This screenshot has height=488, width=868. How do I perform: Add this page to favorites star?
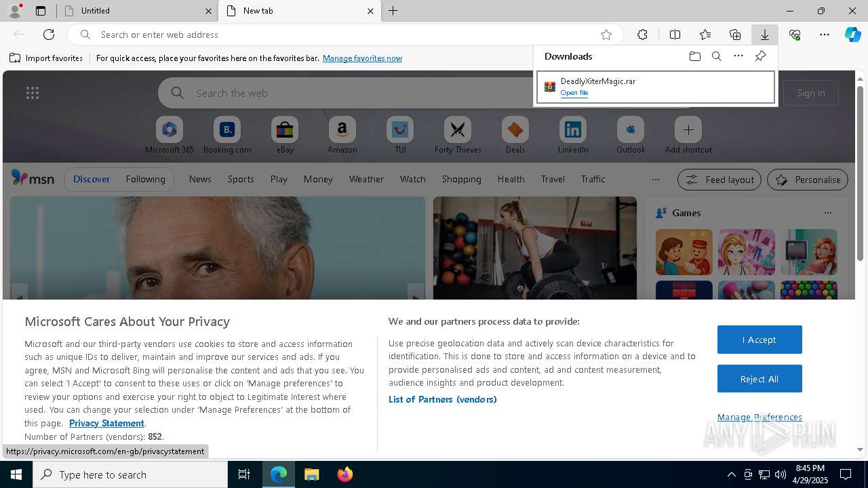point(606,35)
